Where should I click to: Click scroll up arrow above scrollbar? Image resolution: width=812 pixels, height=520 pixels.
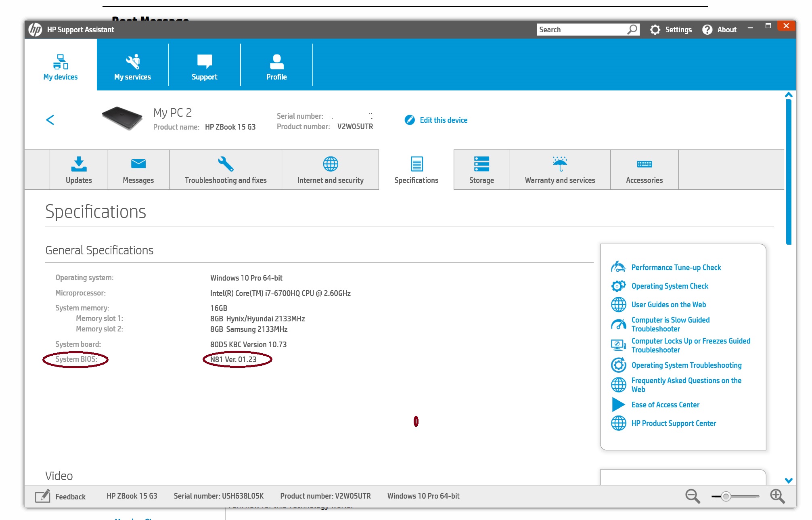click(789, 95)
